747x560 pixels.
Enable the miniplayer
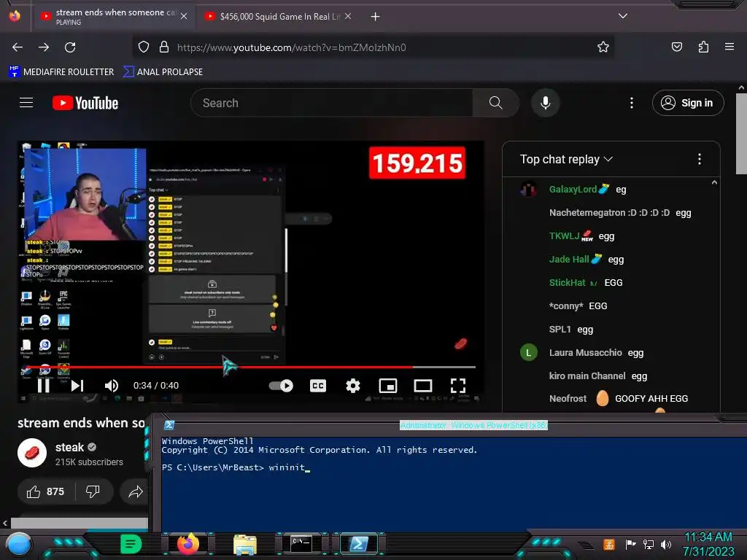point(388,386)
